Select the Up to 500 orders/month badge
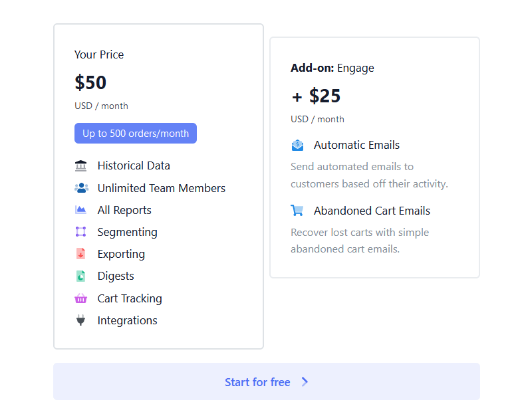This screenshot has width=522, height=420. click(x=136, y=134)
